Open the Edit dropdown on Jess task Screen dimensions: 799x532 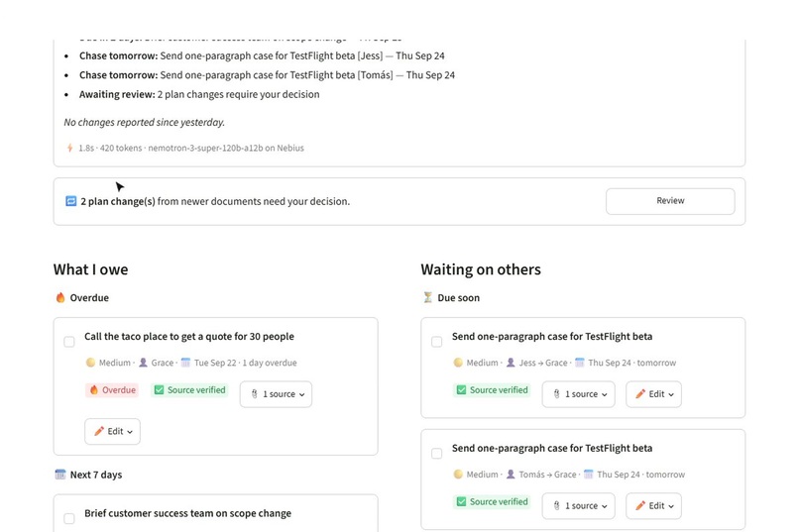tap(654, 394)
